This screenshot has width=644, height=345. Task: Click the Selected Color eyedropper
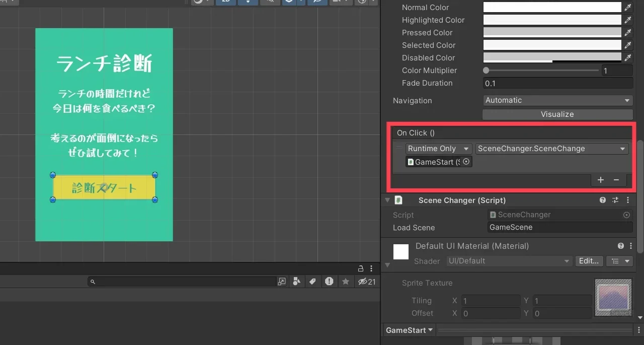click(x=628, y=45)
